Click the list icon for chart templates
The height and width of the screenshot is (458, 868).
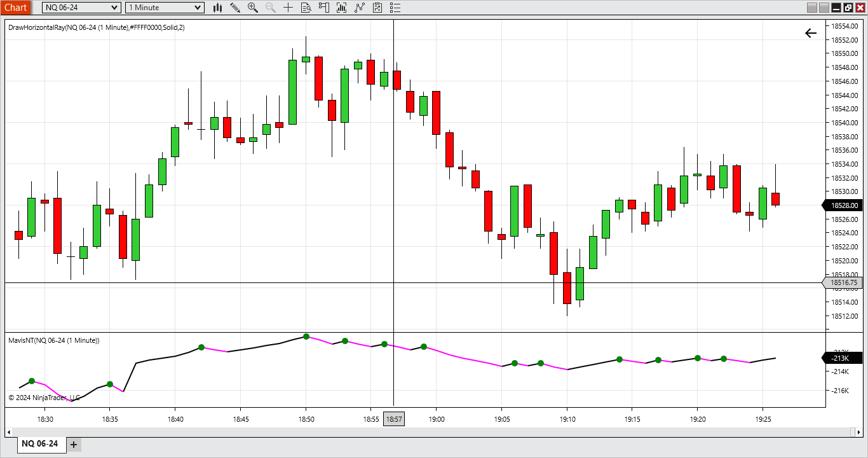point(395,8)
